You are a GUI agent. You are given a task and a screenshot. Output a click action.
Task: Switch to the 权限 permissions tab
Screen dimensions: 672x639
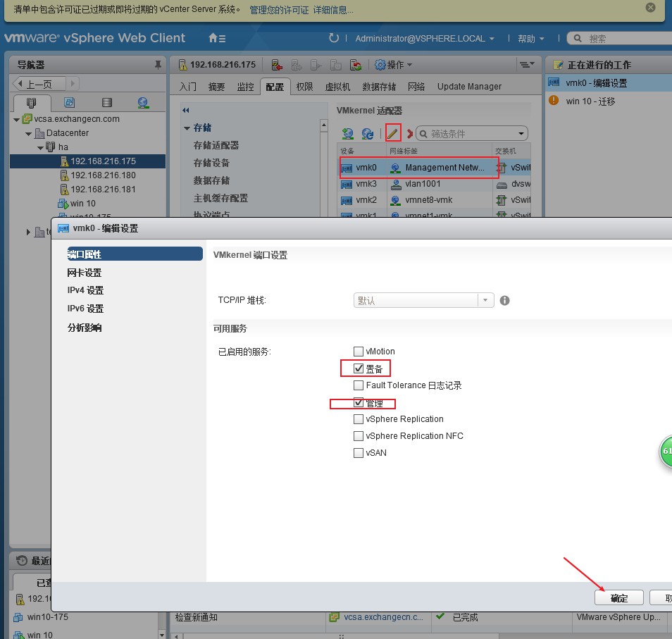pos(304,87)
